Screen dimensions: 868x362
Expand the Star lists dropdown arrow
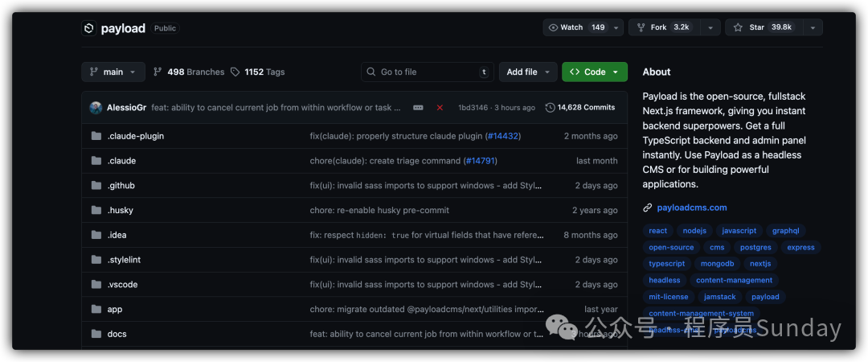point(812,27)
